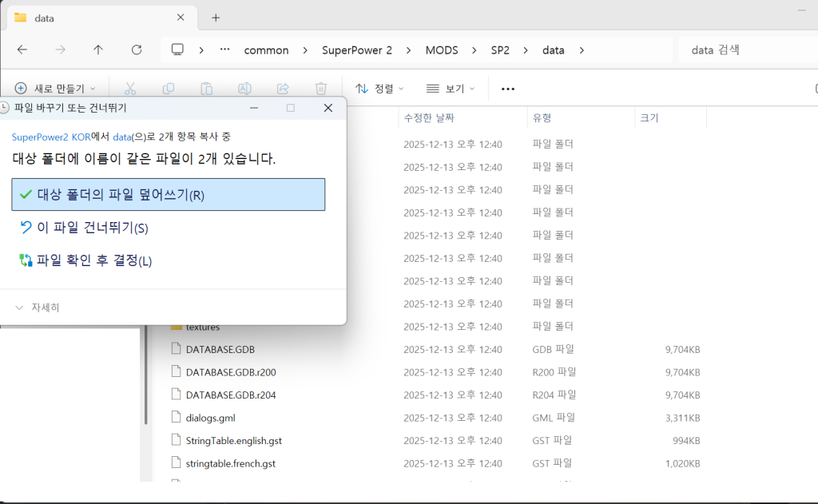Click MODS in the address breadcrumb

(x=442, y=50)
